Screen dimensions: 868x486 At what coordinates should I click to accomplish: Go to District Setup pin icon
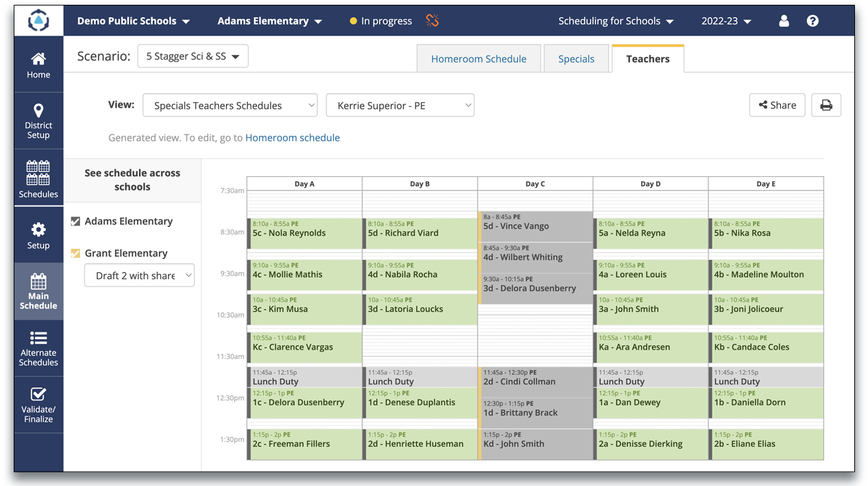point(38,110)
